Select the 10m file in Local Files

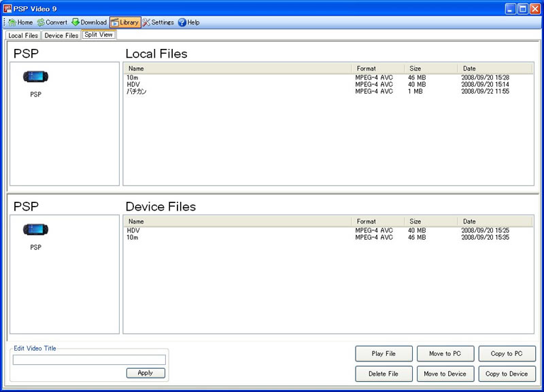tap(132, 77)
